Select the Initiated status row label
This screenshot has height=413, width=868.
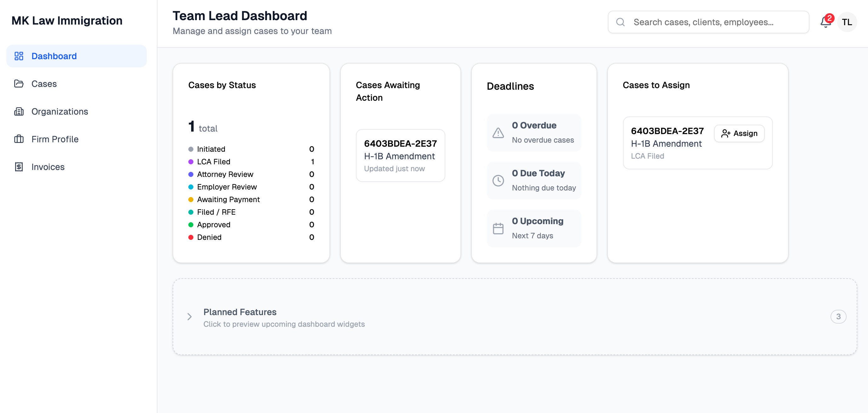point(211,149)
